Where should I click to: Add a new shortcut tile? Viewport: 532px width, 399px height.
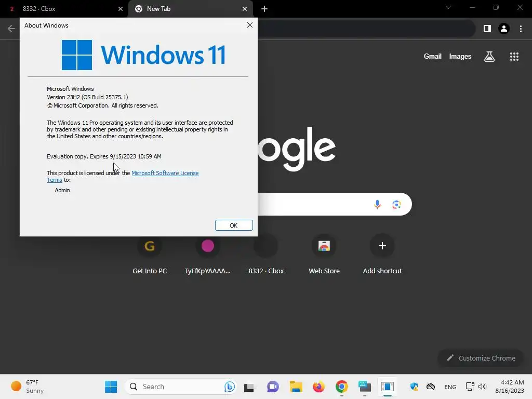click(382, 254)
